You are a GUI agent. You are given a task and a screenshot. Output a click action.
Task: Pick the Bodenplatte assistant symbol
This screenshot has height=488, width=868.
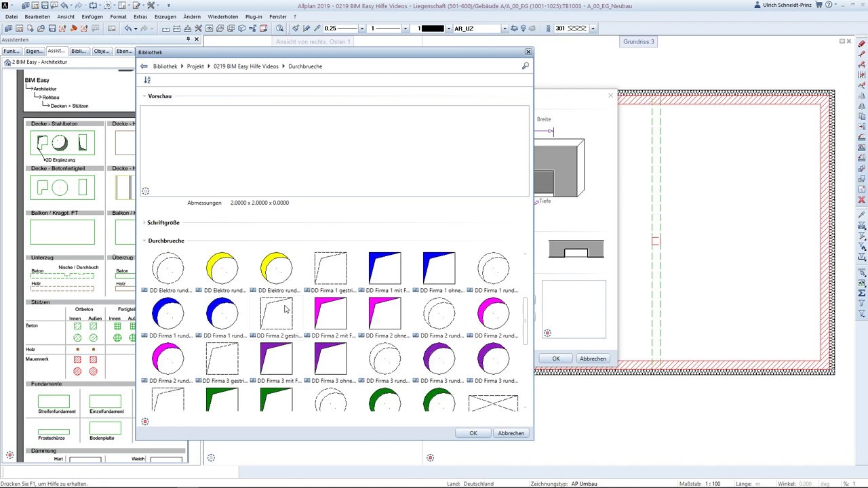coord(106,428)
